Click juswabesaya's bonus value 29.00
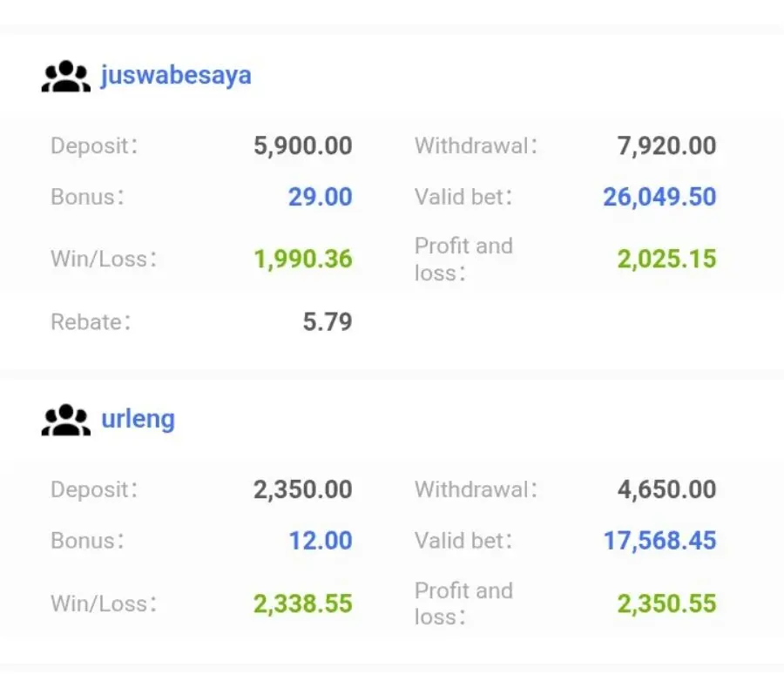This screenshot has width=784, height=681. point(321,197)
